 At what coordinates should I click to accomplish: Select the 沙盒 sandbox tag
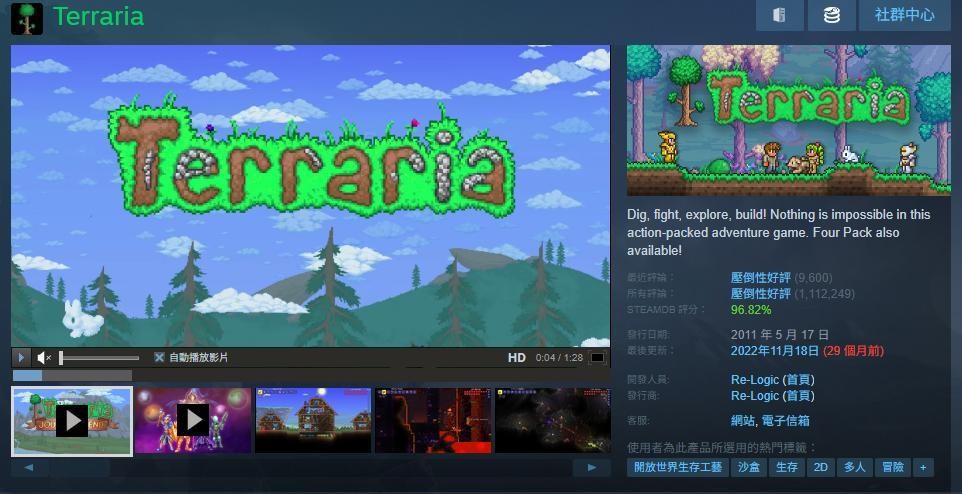point(748,468)
